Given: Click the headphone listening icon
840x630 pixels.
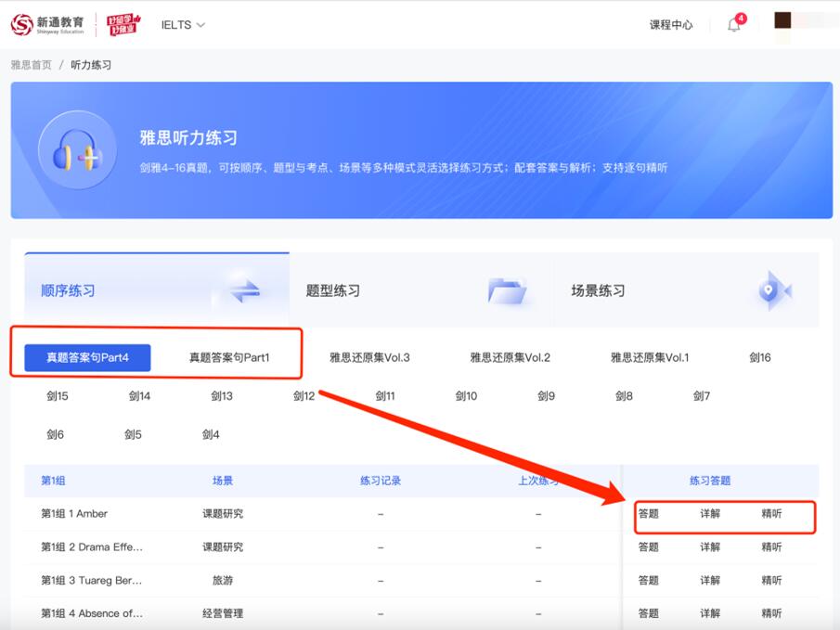Looking at the screenshot, I should pyautogui.click(x=78, y=150).
